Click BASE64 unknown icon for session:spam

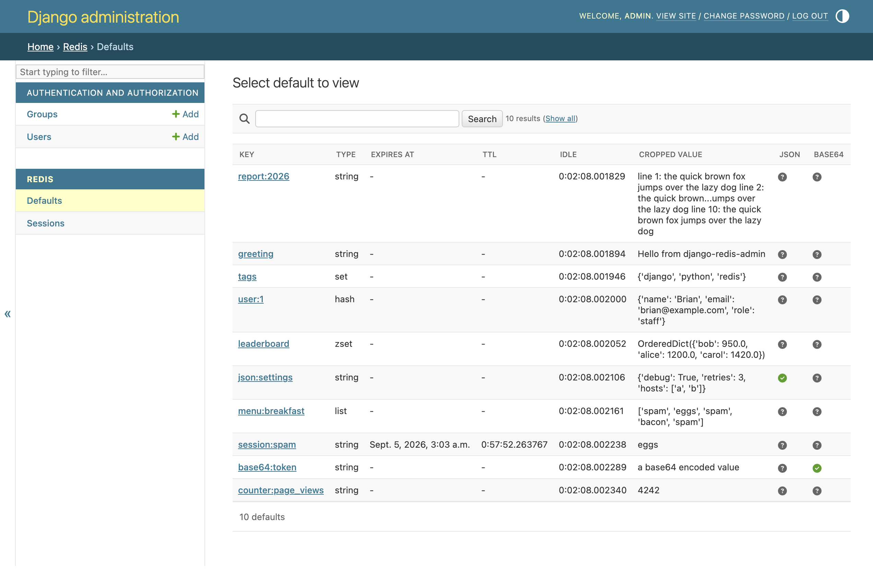click(x=817, y=445)
